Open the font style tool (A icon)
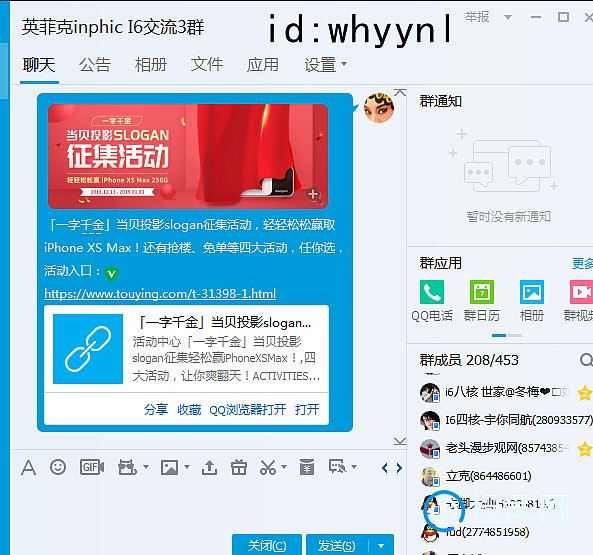Image resolution: width=593 pixels, height=555 pixels. pos(28,468)
